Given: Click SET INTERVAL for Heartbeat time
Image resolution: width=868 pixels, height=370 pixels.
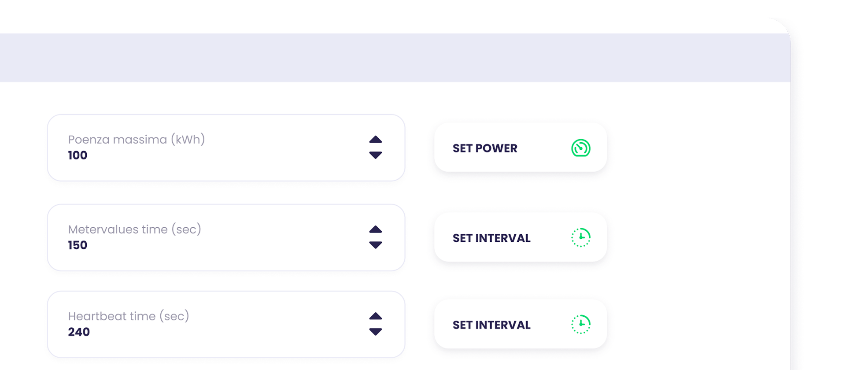Looking at the screenshot, I should point(521,324).
